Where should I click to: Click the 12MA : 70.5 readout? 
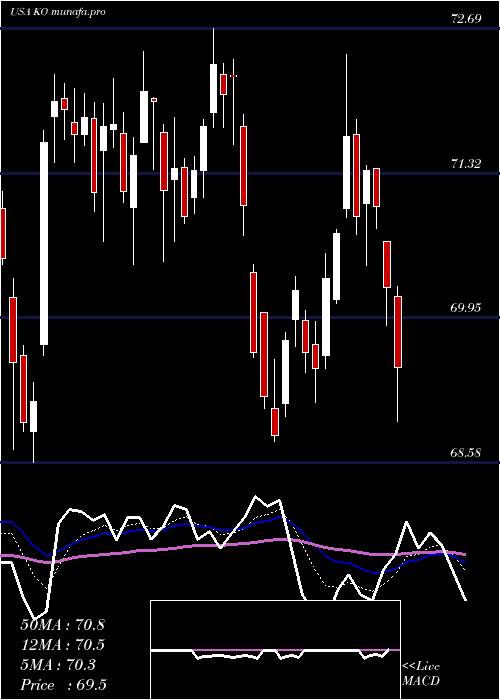coord(62,645)
